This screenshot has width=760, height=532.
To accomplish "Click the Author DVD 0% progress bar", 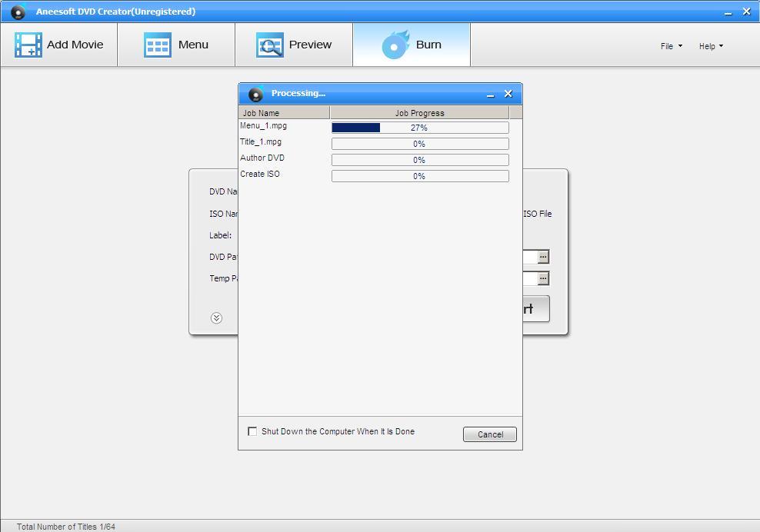I will click(420, 160).
